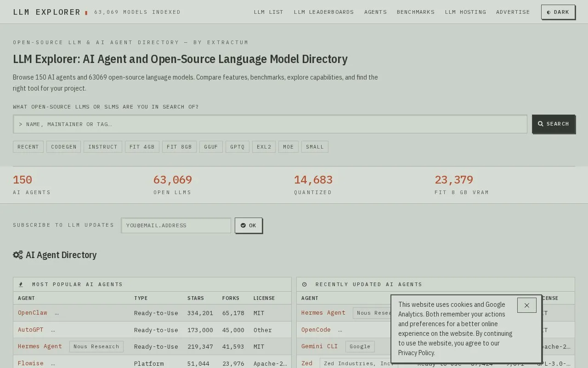This screenshot has width=588, height=368.
Task: Click the Google maintainer tag
Action: click(360, 346)
